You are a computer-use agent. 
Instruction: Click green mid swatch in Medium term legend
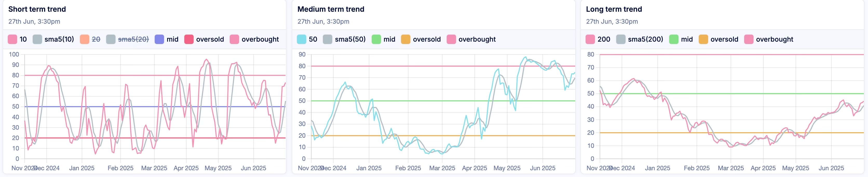click(376, 39)
